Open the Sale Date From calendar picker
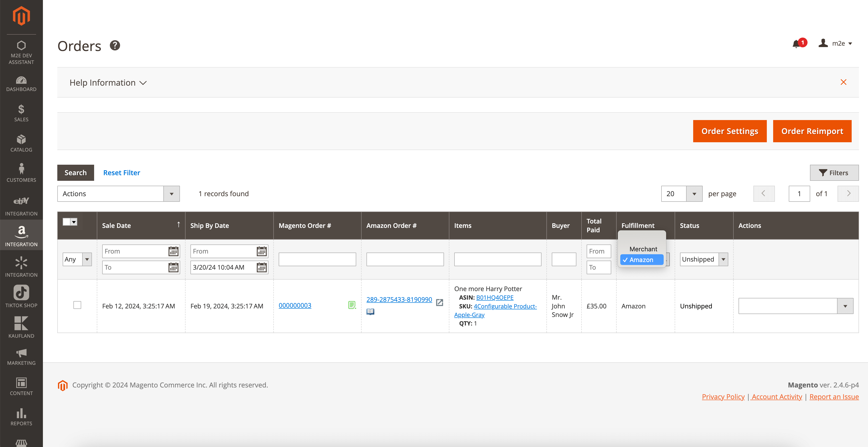The height and width of the screenshot is (447, 868). tap(173, 251)
